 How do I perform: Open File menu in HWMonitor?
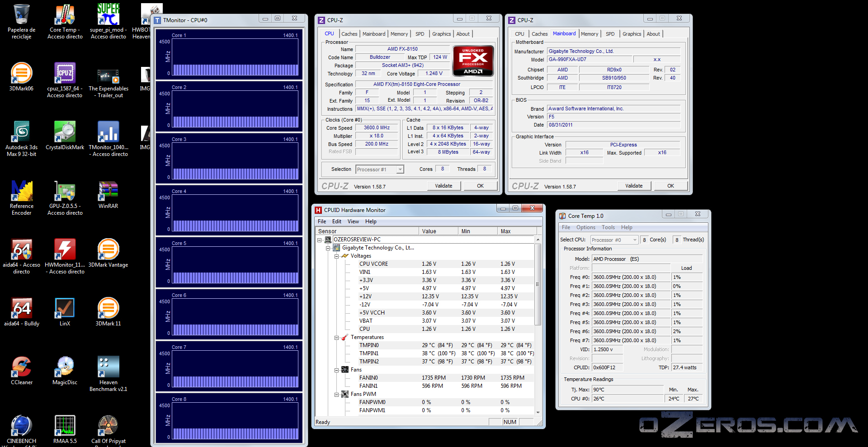[322, 221]
